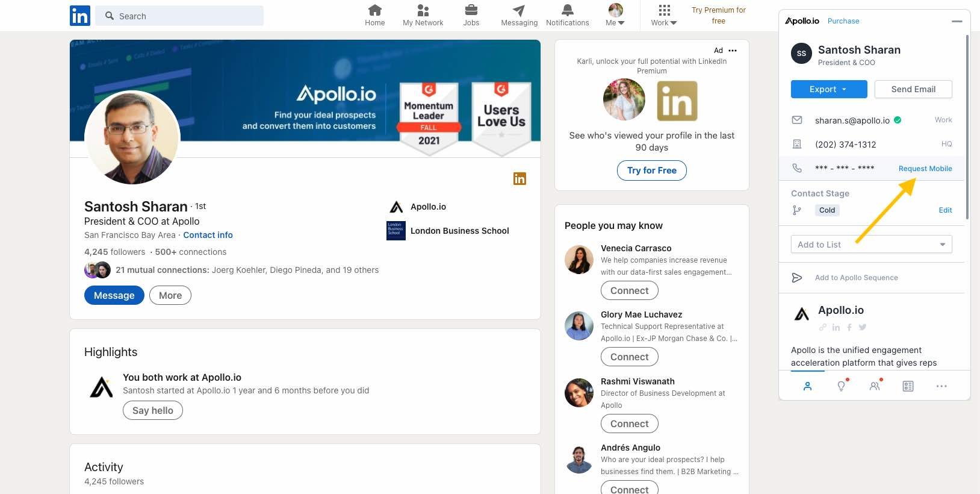Click the Apollo logo in Highlights
980x494 pixels.
point(101,387)
